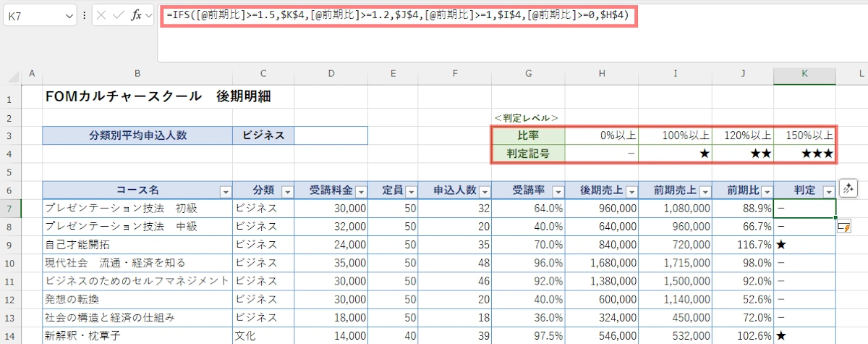The height and width of the screenshot is (344, 868).
Task: Select column A header
Action: click(x=32, y=73)
